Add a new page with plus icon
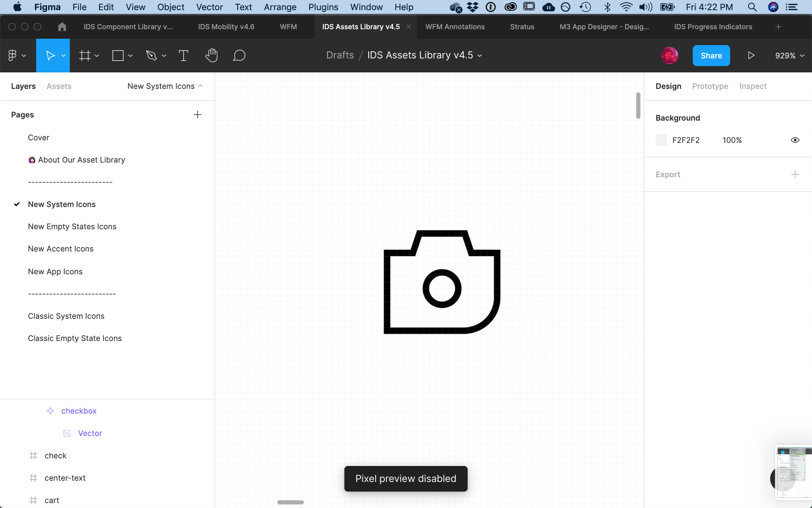Screen dimensions: 812x508 (198, 115)
